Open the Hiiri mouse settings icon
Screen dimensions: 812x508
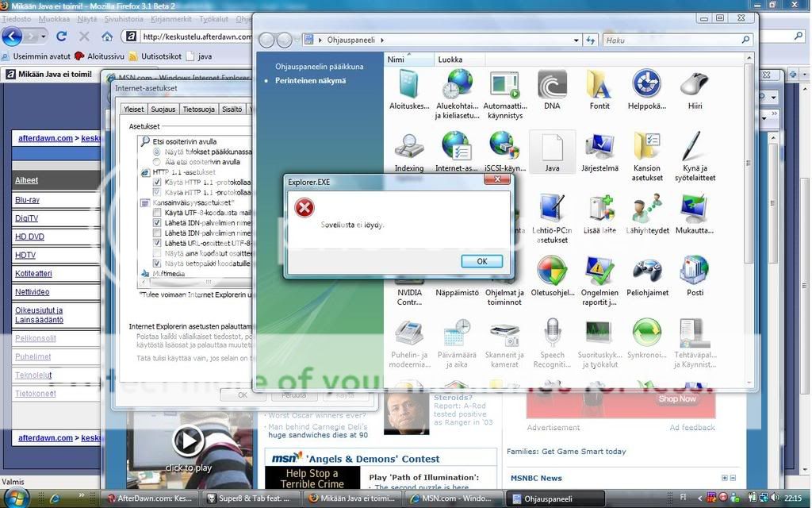click(695, 90)
